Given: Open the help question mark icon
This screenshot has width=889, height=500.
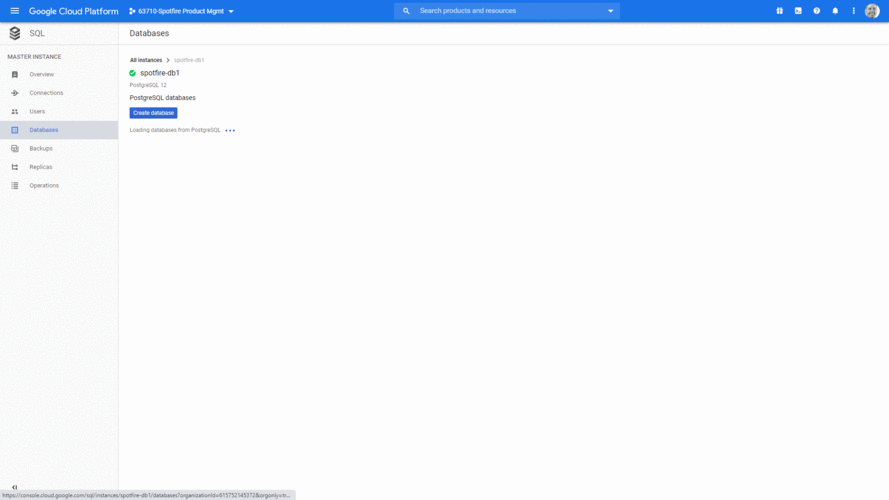Looking at the screenshot, I should (816, 11).
